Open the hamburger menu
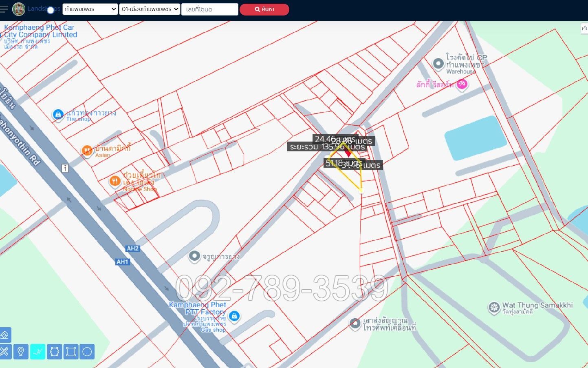Image resolution: width=588 pixels, height=368 pixels. click(4, 9)
